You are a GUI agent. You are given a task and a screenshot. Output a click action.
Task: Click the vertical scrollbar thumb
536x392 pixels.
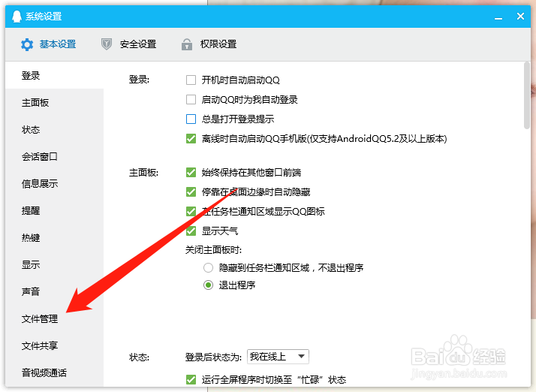tap(527, 95)
